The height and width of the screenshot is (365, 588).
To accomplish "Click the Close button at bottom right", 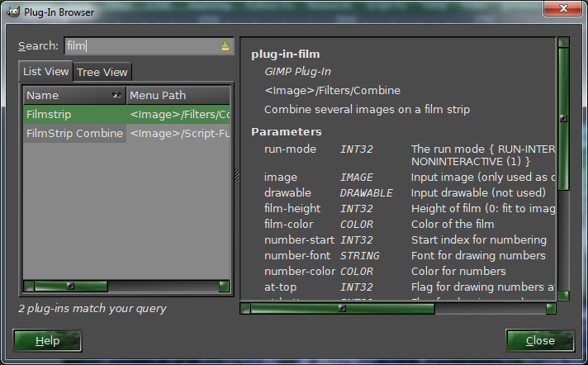I will click(540, 340).
